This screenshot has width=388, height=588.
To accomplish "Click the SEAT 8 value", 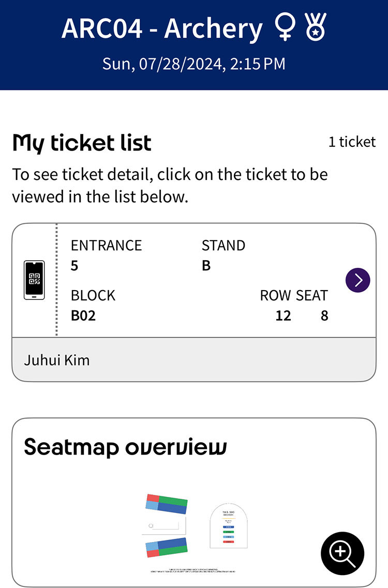I will pyautogui.click(x=324, y=315).
